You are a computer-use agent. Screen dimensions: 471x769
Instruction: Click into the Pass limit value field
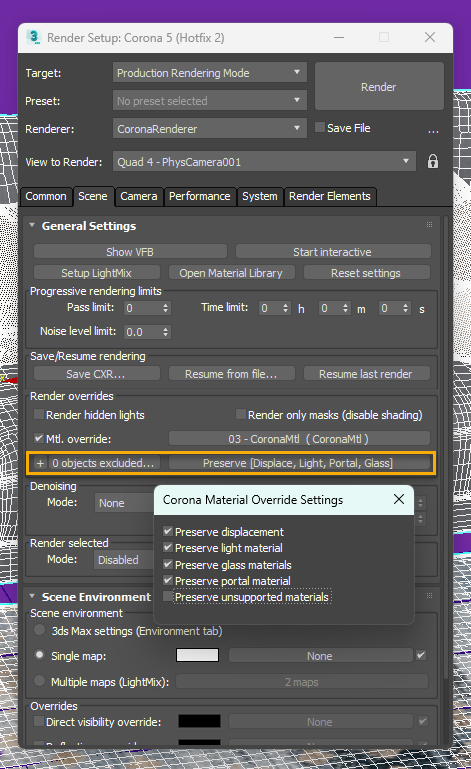coord(142,308)
